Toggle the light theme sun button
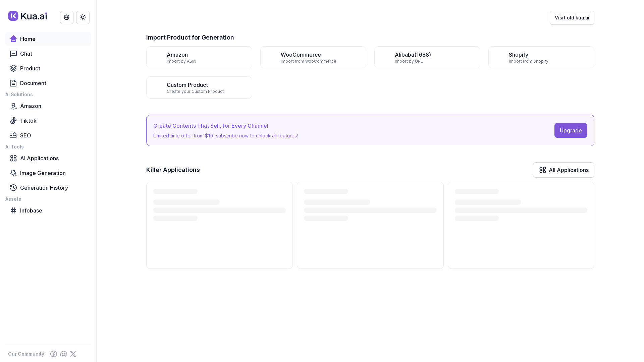This screenshot has height=362, width=644. 83,17
